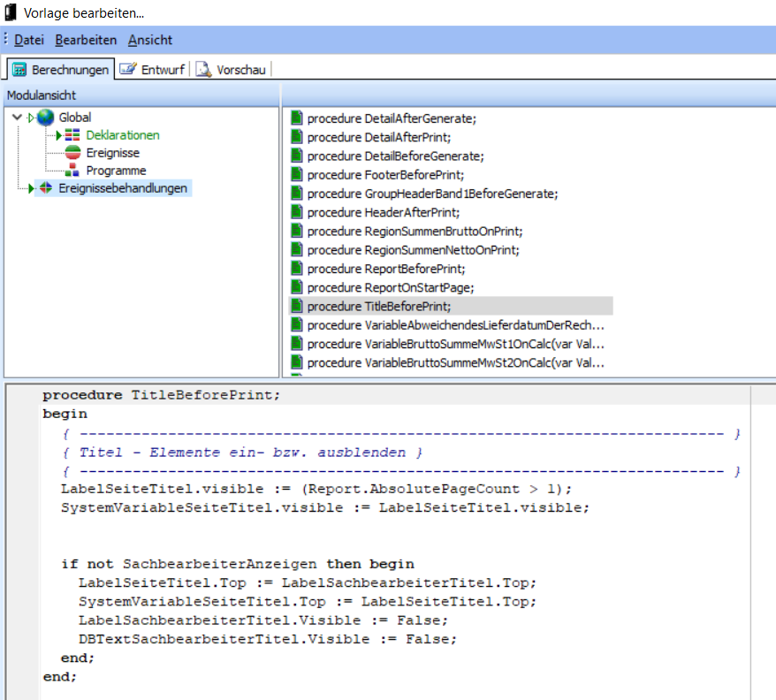Image resolution: width=776 pixels, height=700 pixels.
Task: Open the Ansicht menu
Action: click(150, 40)
